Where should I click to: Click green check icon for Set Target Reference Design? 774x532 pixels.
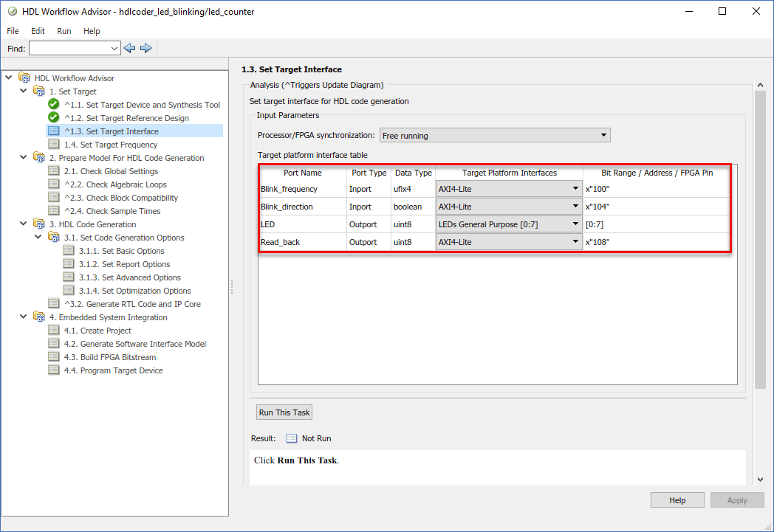53,117
